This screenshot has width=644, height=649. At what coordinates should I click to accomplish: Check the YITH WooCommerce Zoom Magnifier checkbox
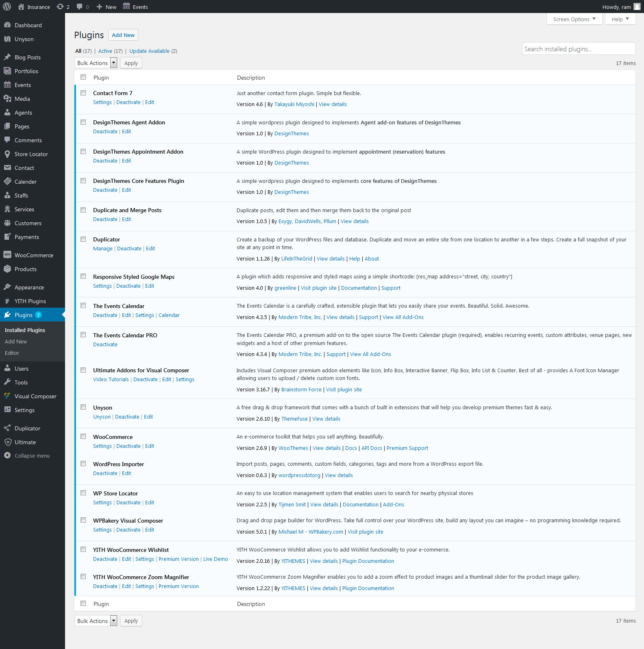coord(83,577)
